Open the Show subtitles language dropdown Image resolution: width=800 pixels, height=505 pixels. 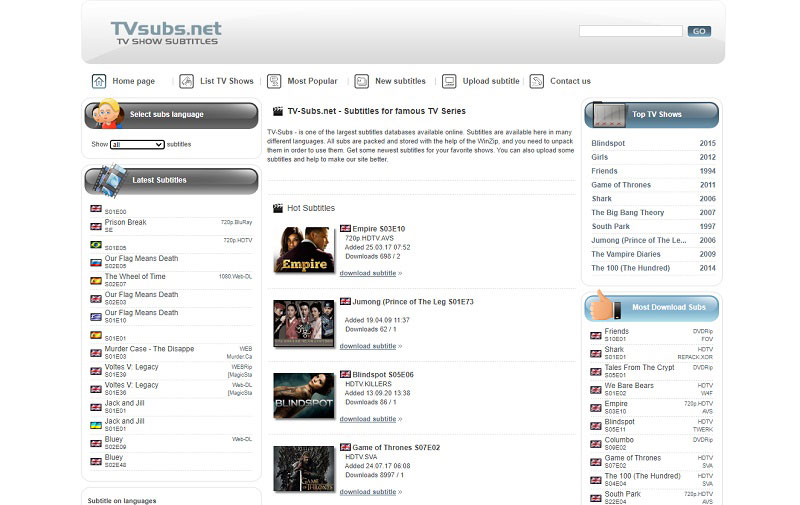[137, 145]
